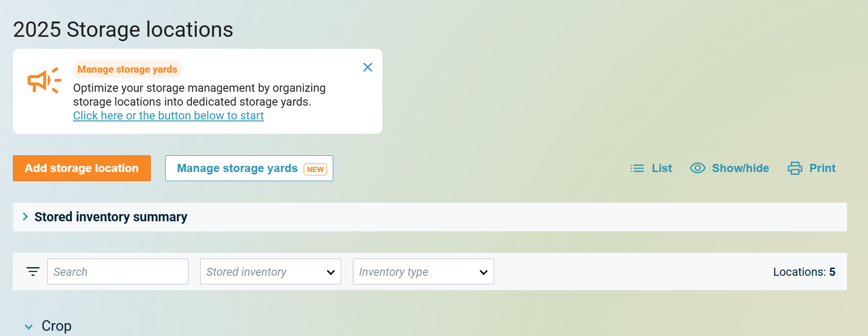868x336 pixels.
Task: Toggle the Show/hide eye icon
Action: coord(698,168)
